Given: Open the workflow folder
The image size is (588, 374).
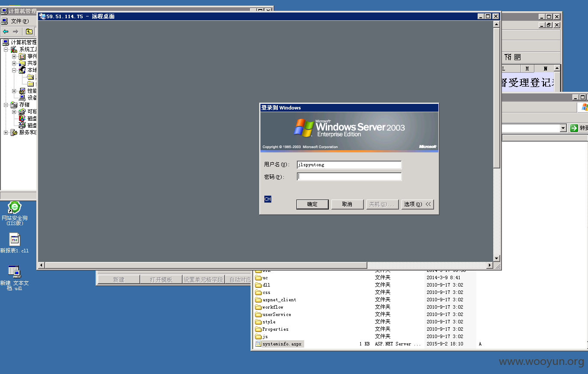Looking at the screenshot, I should 269,307.
